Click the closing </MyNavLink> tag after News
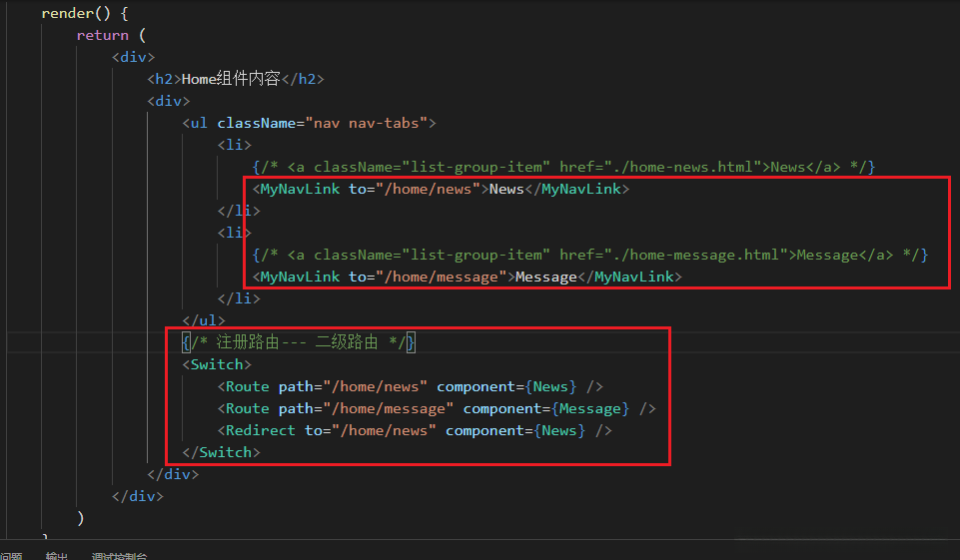This screenshot has height=560, width=960. pos(576,189)
